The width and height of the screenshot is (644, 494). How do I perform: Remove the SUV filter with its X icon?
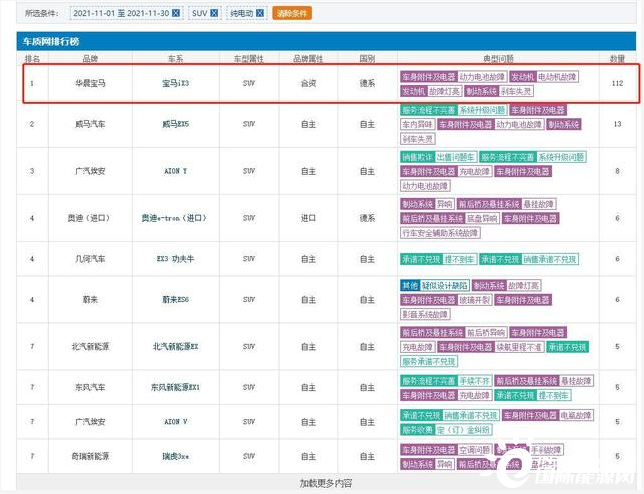(214, 13)
